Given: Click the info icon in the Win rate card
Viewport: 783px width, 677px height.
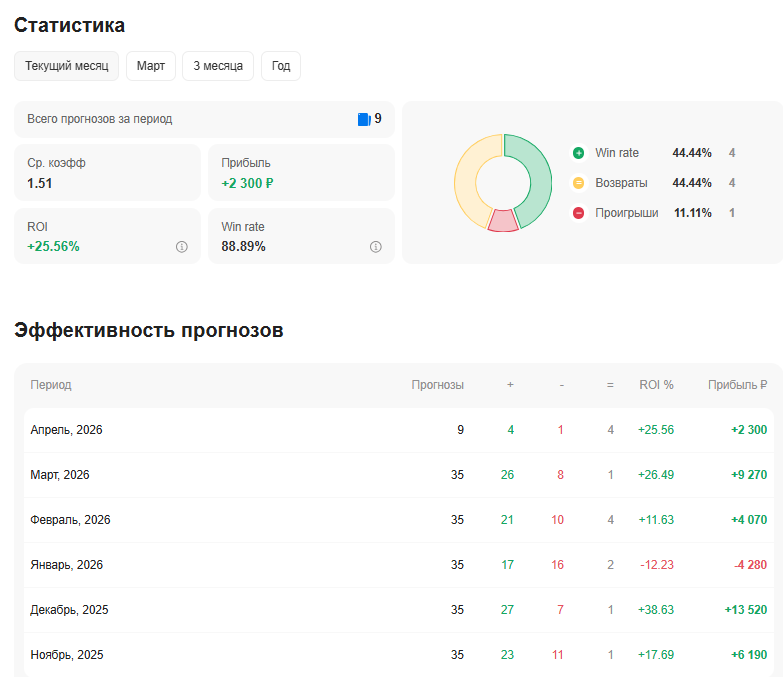Looking at the screenshot, I should tap(376, 247).
